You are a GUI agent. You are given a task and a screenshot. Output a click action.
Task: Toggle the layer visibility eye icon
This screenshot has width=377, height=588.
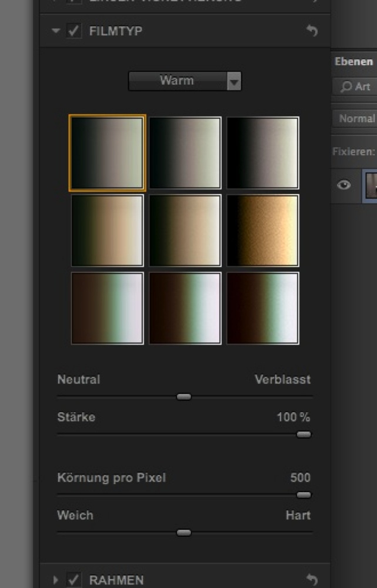(344, 185)
